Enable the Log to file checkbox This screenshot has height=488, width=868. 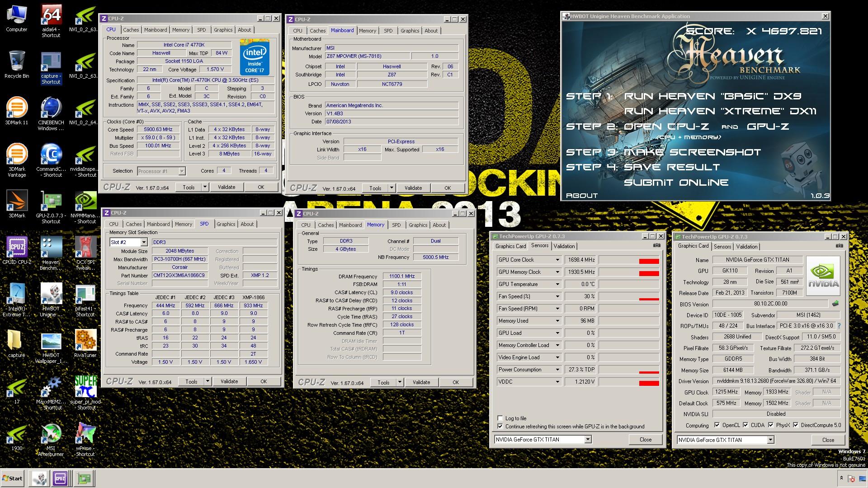[500, 418]
